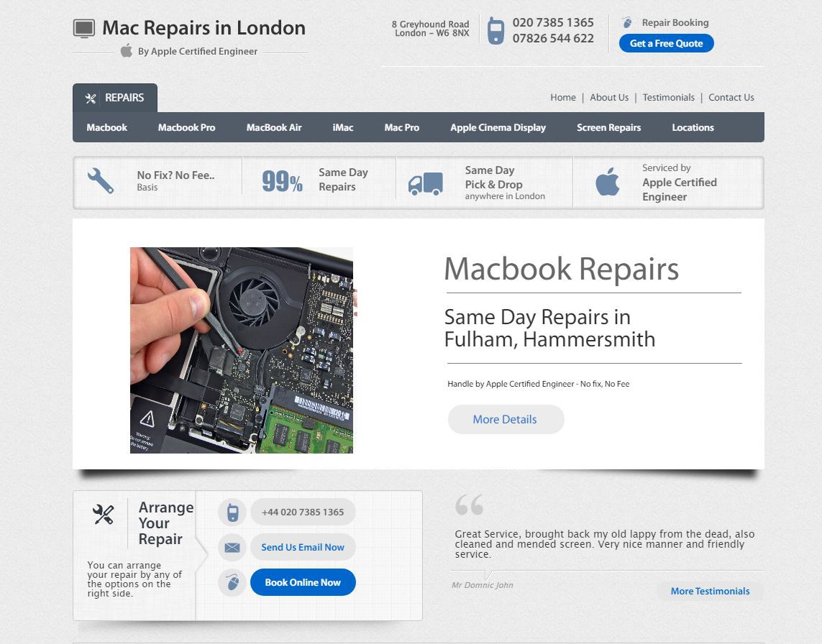Image resolution: width=822 pixels, height=644 pixels.
Task: Go to MacBook Air repairs
Action: 274,127
